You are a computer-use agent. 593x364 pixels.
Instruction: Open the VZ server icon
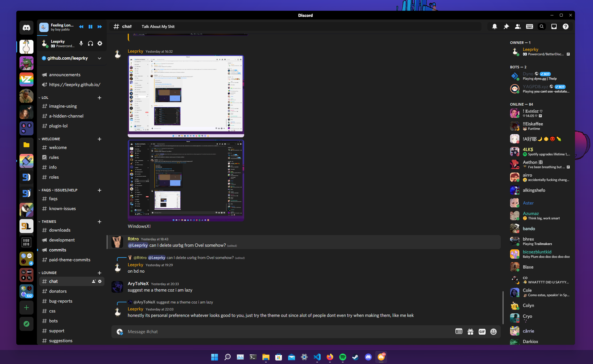click(x=26, y=79)
